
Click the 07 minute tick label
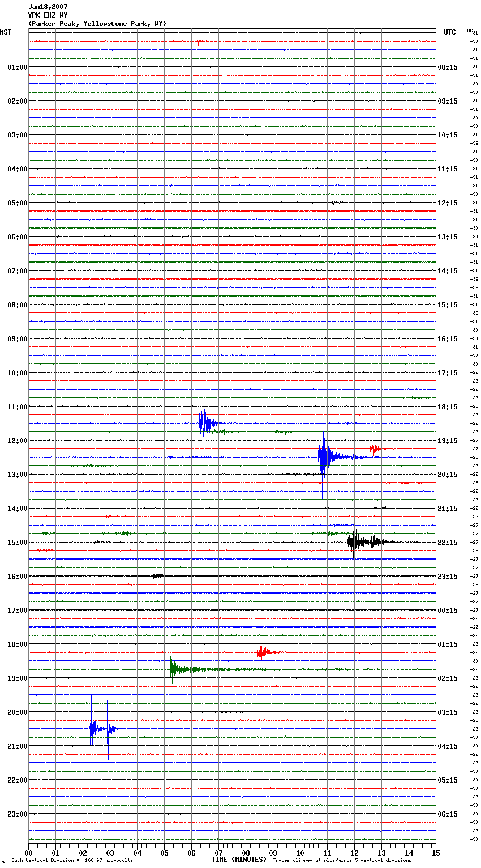pyautogui.click(x=218, y=853)
